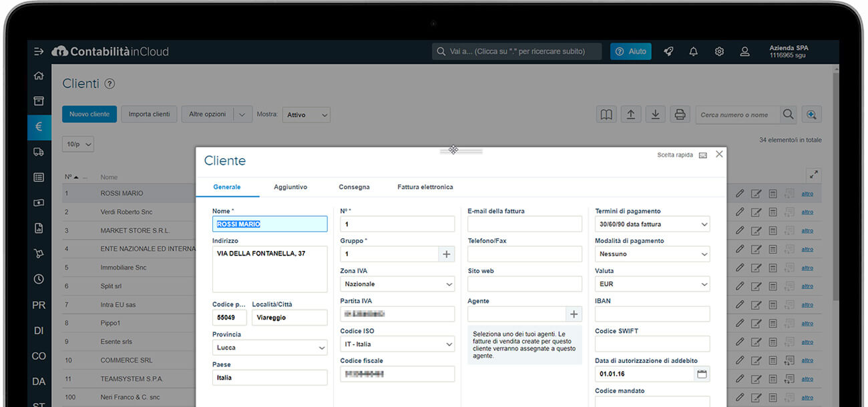Open the Modalità di pagamento dropdown
868x407 pixels.
coord(652,254)
